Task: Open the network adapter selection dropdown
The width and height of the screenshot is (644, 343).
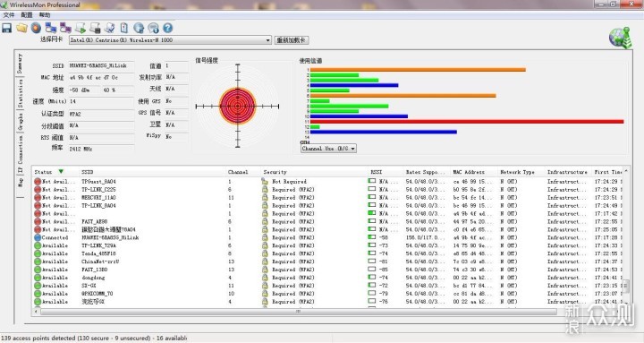Action: (x=267, y=40)
